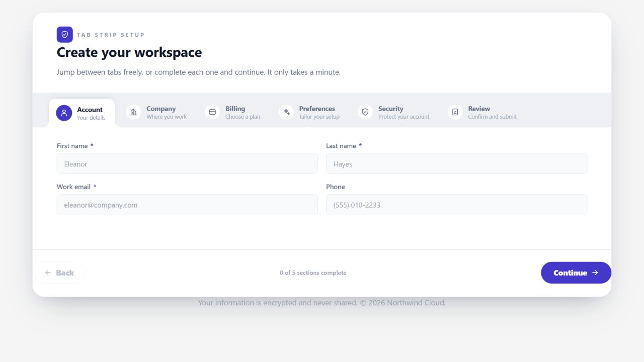Select the Security tab label
This screenshot has width=644, height=362.
391,109
